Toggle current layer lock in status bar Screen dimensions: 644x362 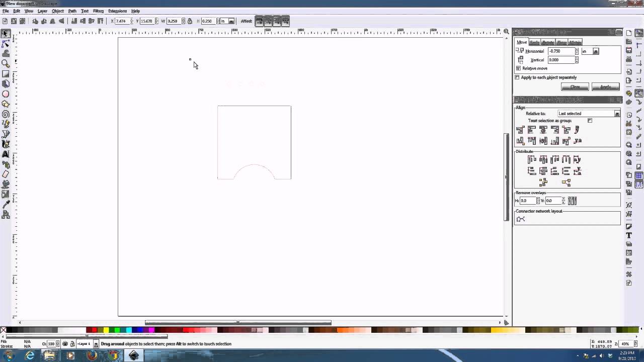(x=72, y=344)
